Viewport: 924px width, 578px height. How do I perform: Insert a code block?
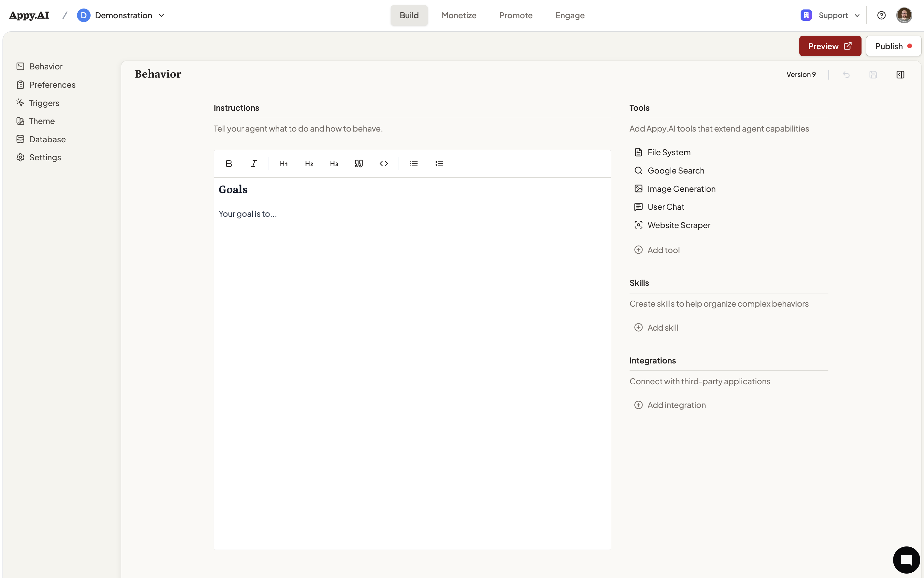tap(383, 164)
